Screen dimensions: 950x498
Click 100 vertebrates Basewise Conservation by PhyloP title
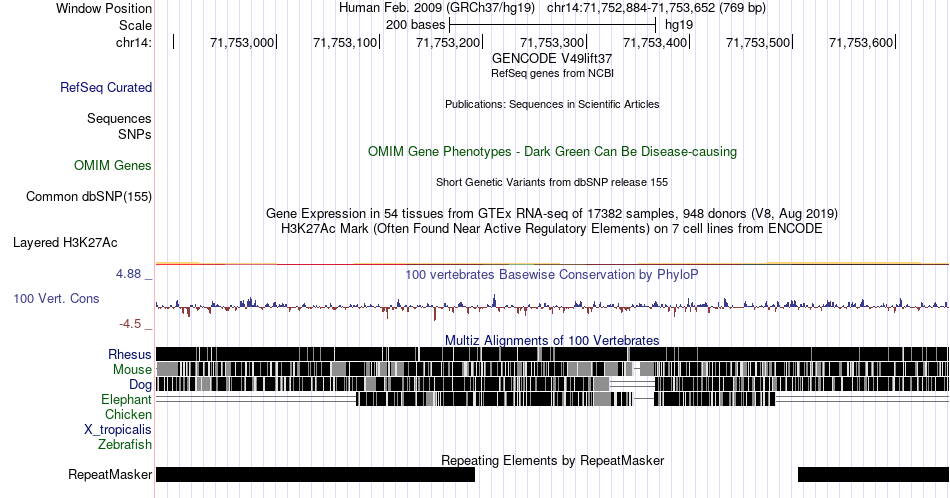(552, 274)
